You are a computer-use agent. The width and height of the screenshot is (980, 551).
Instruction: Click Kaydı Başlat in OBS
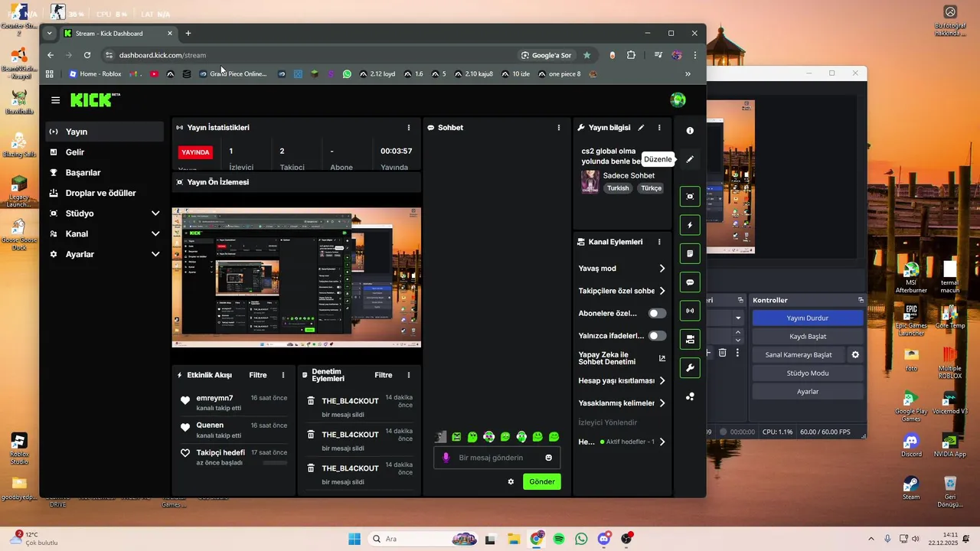point(808,336)
